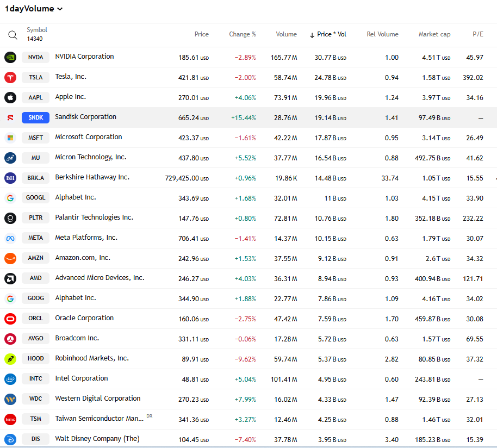
Task: Click the Sandisk logo icon
Action: [10, 117]
